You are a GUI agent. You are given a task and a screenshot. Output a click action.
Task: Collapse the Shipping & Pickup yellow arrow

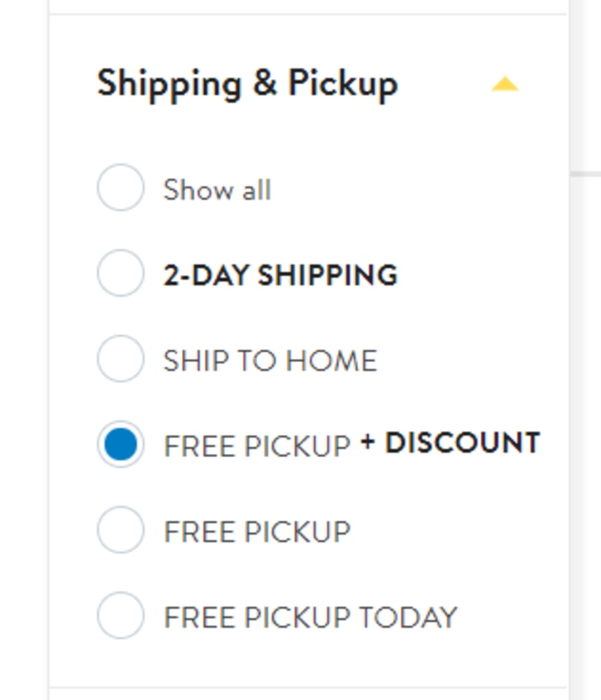point(505,85)
